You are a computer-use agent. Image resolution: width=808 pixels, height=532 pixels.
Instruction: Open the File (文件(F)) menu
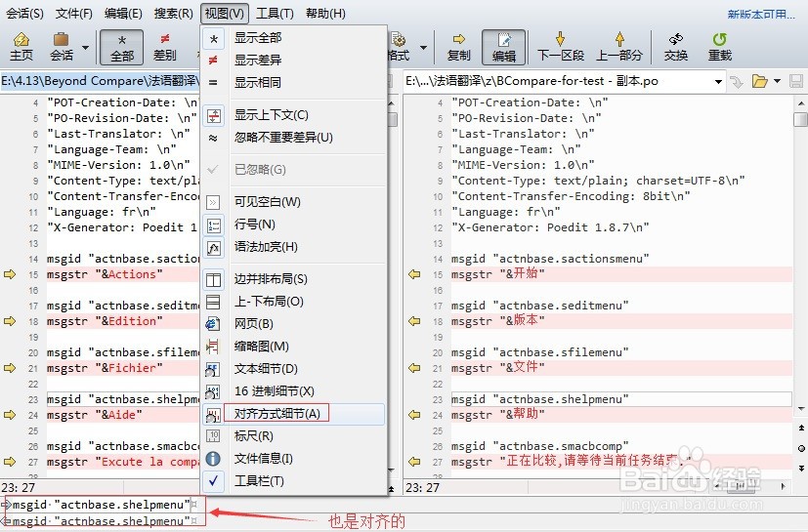73,14
